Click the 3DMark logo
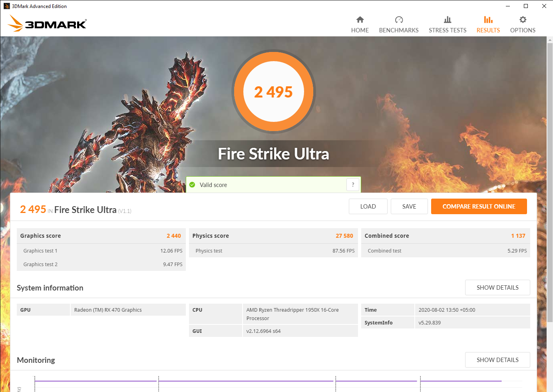This screenshot has width=553, height=392. [x=47, y=24]
